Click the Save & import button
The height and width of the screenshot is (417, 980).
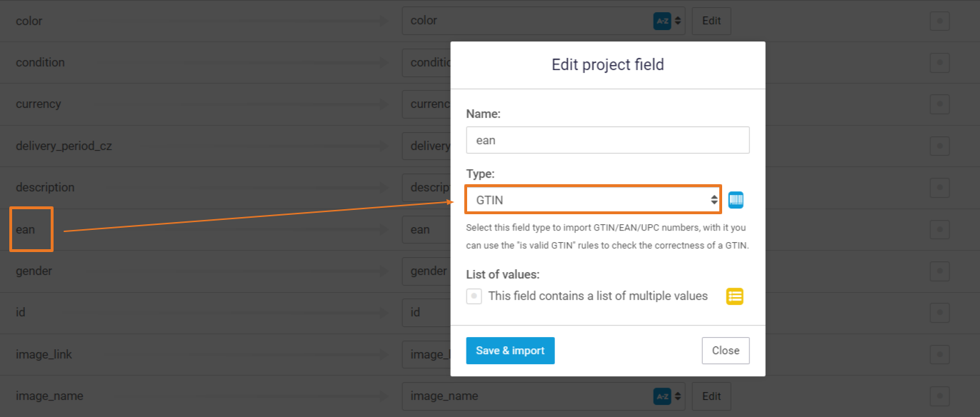[510, 351]
